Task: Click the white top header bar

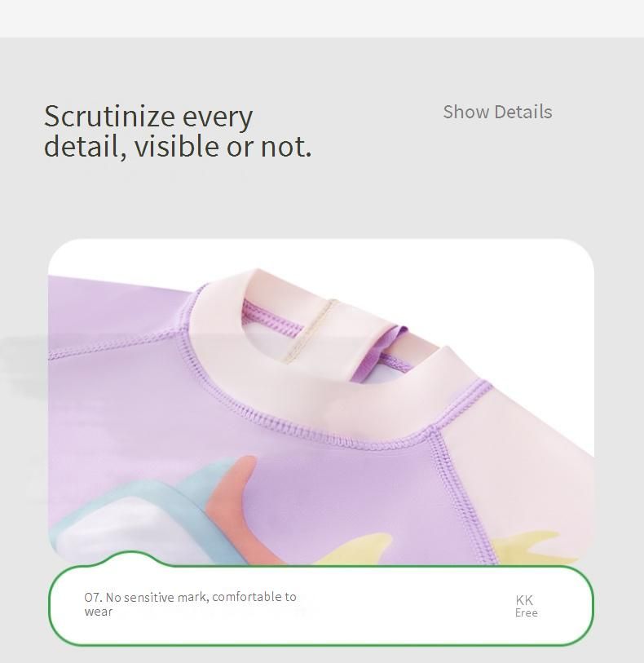Action: [322, 19]
